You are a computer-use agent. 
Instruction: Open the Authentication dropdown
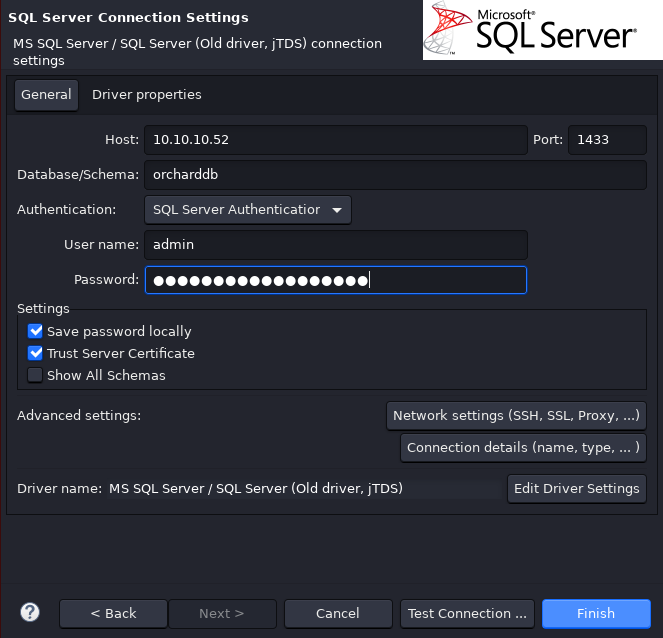click(x=248, y=209)
